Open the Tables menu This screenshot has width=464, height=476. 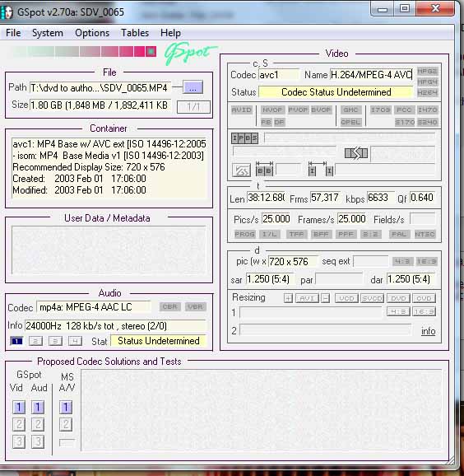point(135,33)
